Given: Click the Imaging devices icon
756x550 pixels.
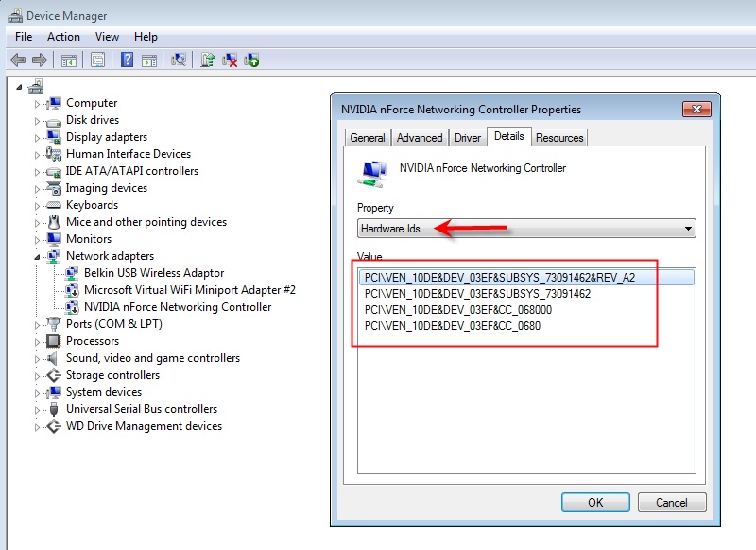Looking at the screenshot, I should pos(54,188).
